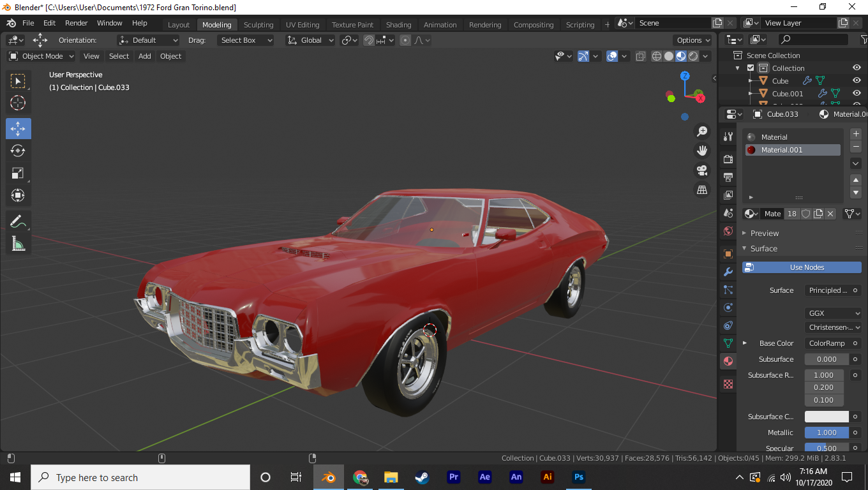Open the Active Tool properties tab
Viewport: 868px width, 490px height.
728,137
